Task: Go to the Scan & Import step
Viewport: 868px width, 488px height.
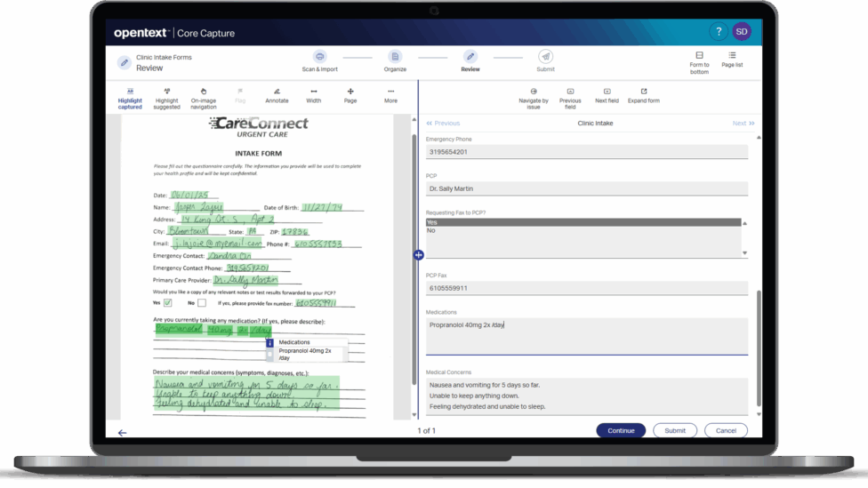Action: (x=319, y=60)
